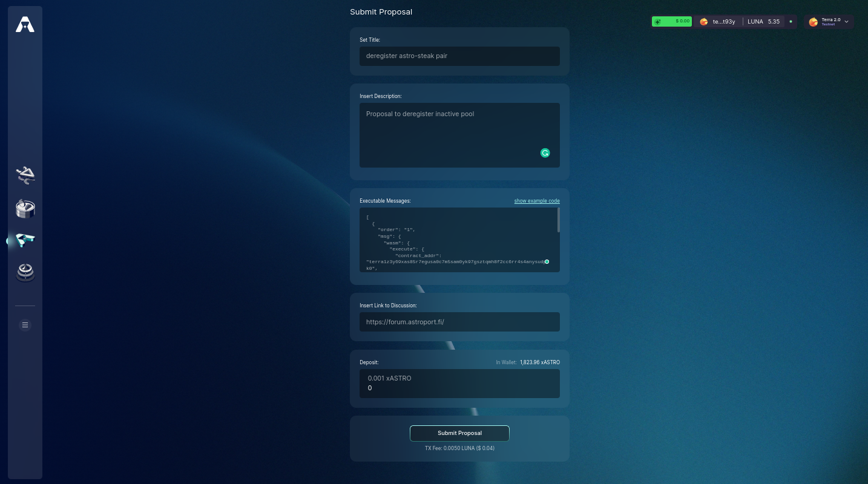Select the Governance icon in the sidebar
868x484 pixels.
pos(25,240)
